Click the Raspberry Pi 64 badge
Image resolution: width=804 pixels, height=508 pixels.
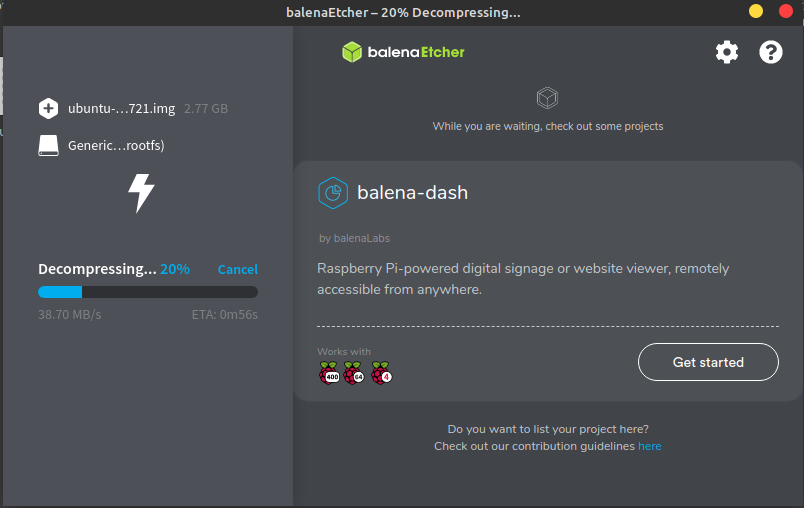pos(354,374)
